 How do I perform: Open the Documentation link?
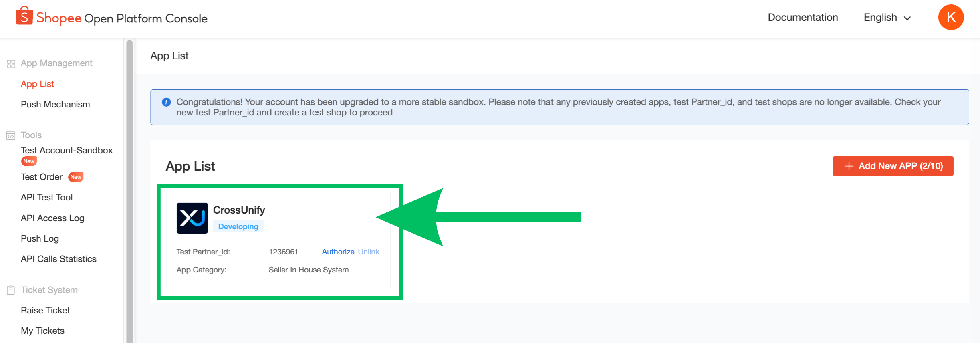[x=803, y=18]
